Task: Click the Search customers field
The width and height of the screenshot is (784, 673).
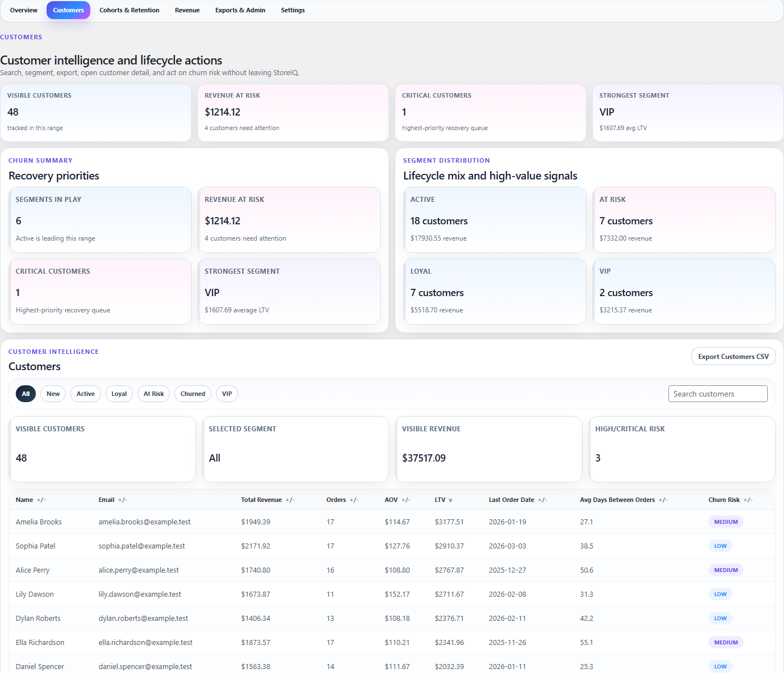Action: click(x=717, y=394)
